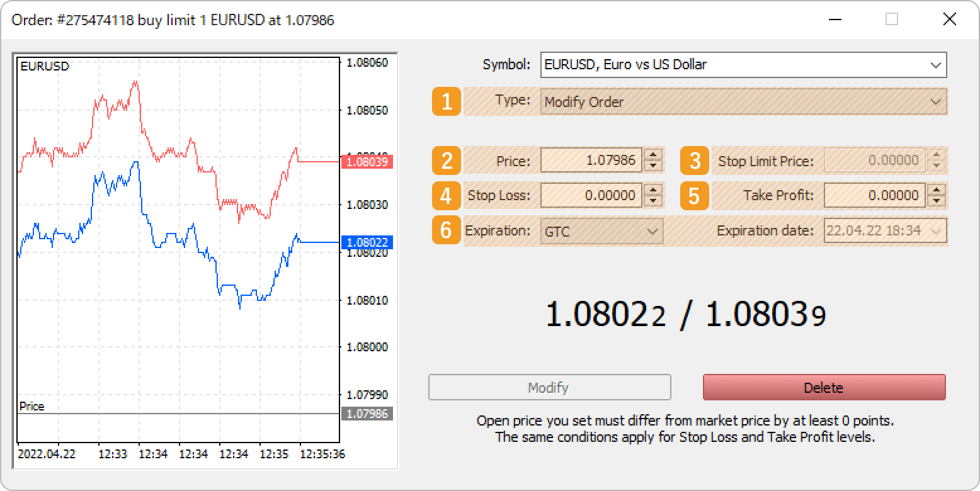This screenshot has height=491, width=980.
Task: Click the Price input field
Action: [592, 161]
